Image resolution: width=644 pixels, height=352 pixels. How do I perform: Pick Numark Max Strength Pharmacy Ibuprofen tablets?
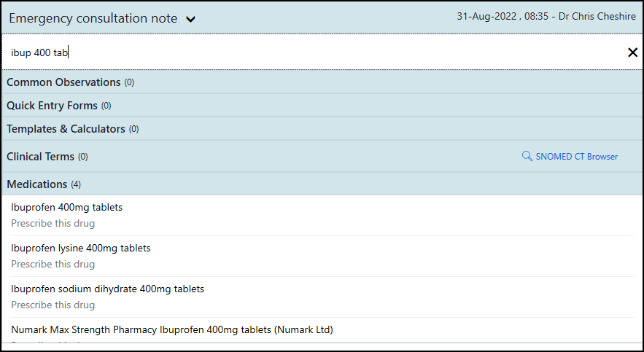[172, 330]
